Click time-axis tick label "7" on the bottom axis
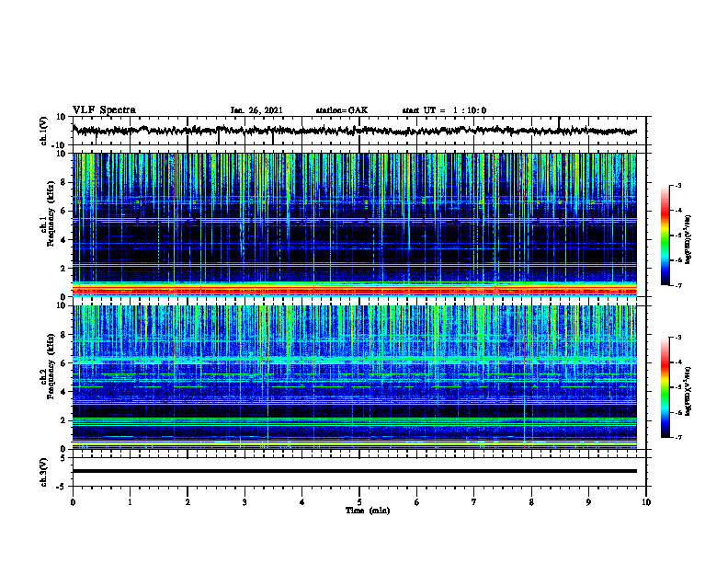Viewport: 728px width, 563px height. [x=474, y=502]
